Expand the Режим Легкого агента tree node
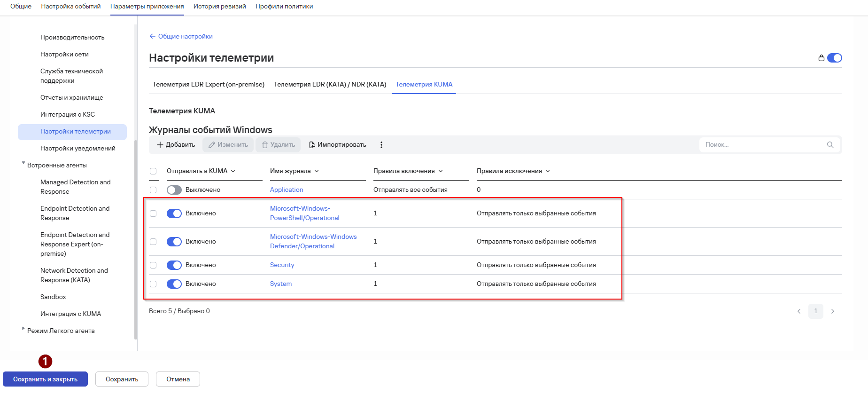The height and width of the screenshot is (395, 868). click(23, 329)
